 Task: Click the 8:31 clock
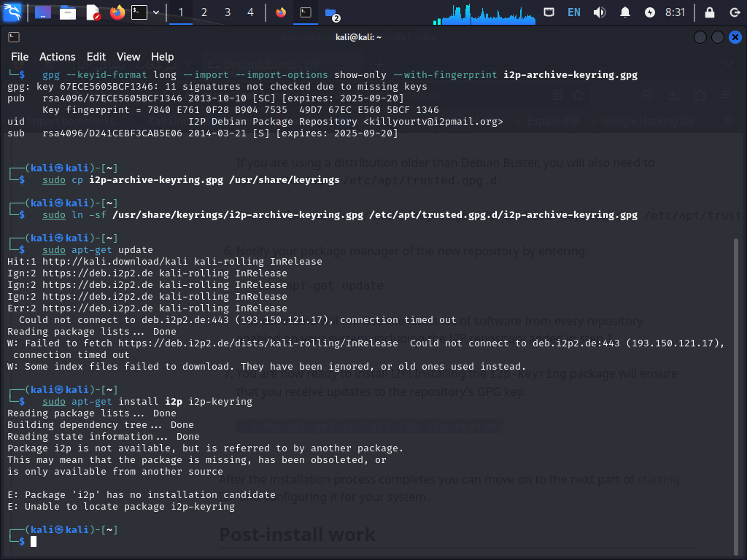pos(675,12)
